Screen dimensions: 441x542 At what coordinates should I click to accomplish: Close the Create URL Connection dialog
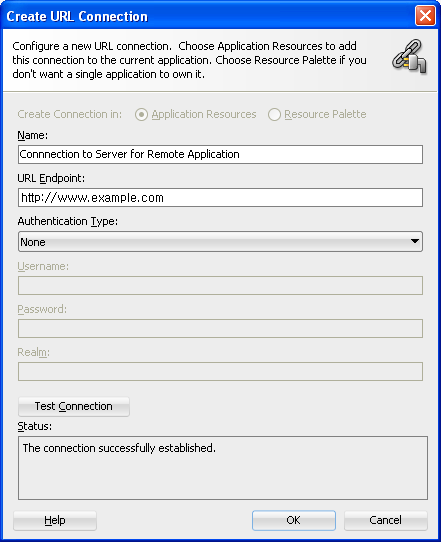click(425, 16)
